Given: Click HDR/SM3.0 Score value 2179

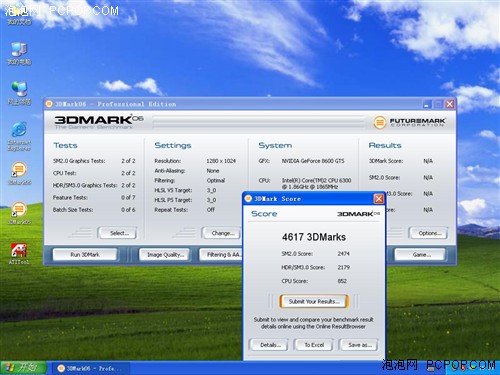Looking at the screenshot, I should click(343, 267).
